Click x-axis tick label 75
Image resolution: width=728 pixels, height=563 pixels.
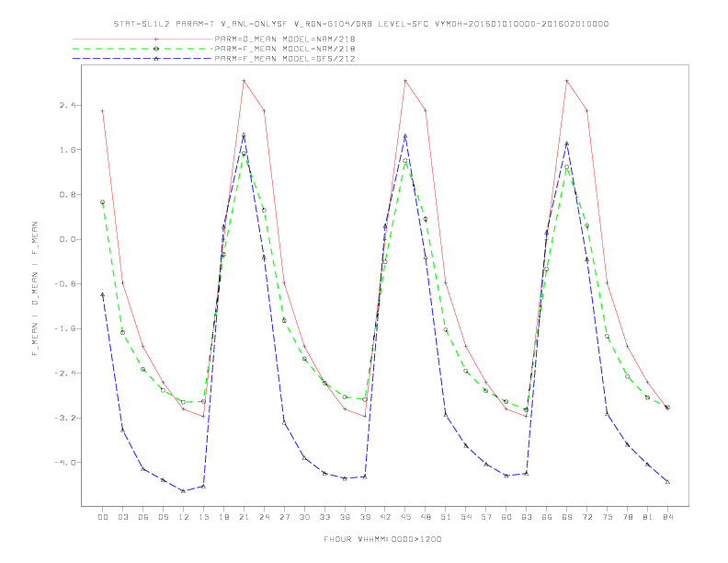click(608, 517)
